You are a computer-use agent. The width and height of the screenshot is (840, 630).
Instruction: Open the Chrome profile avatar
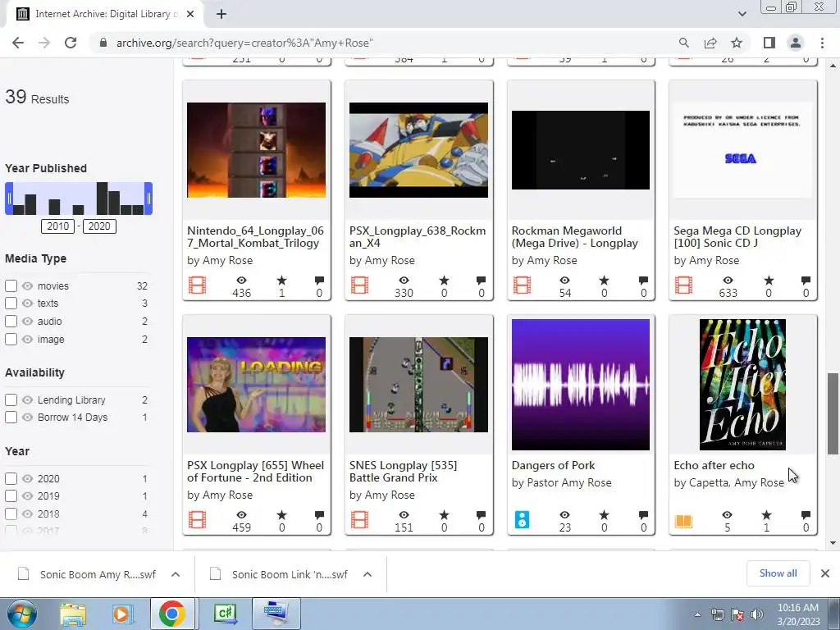[796, 43]
